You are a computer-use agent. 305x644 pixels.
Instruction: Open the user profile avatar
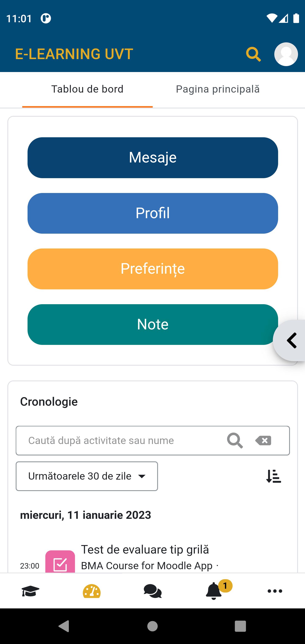(286, 54)
